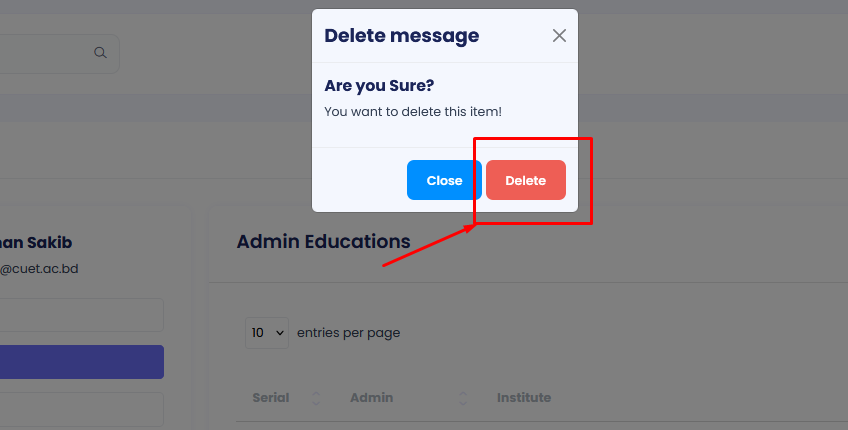Click the sort arrows beside Admin
The height and width of the screenshot is (430, 848).
coord(463,398)
